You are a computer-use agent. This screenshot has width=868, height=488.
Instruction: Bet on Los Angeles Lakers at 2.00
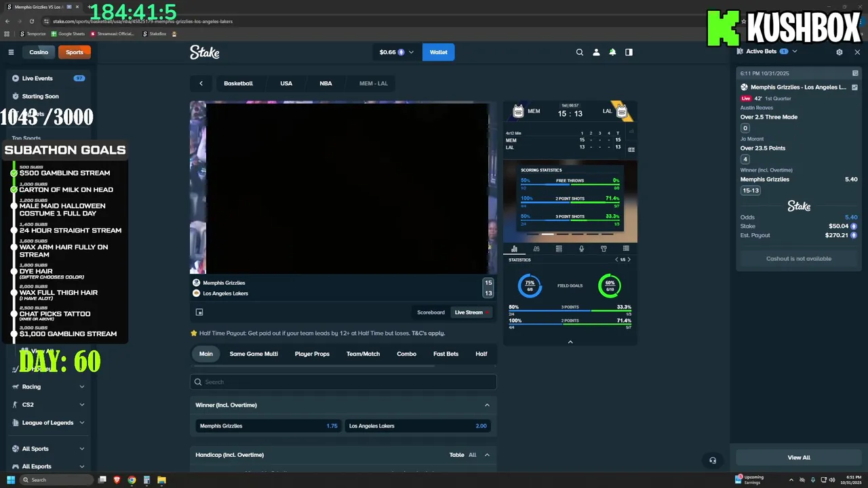coord(418,426)
